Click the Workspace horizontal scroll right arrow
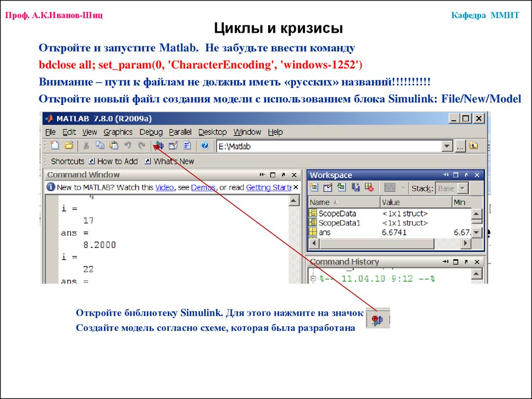The height and width of the screenshot is (399, 532). pos(466,243)
